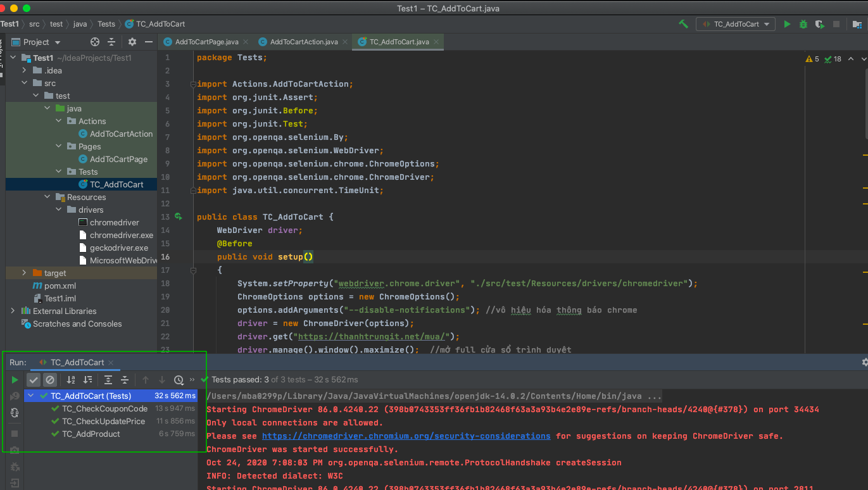Open Project panel gear options
The width and height of the screenshot is (868, 490).
[x=132, y=42]
